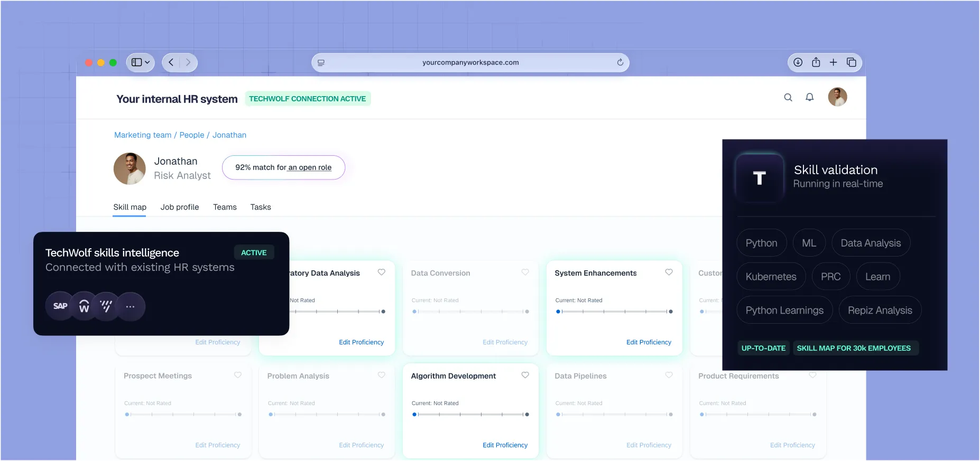Select the ML skill chip
This screenshot has width=980, height=461.
click(809, 243)
